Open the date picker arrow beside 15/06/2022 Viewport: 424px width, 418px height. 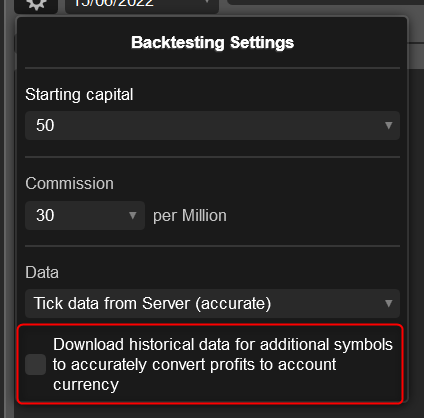point(207,2)
